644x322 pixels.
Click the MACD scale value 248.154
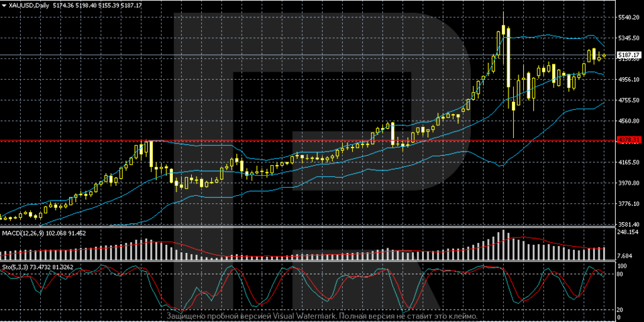(x=629, y=232)
